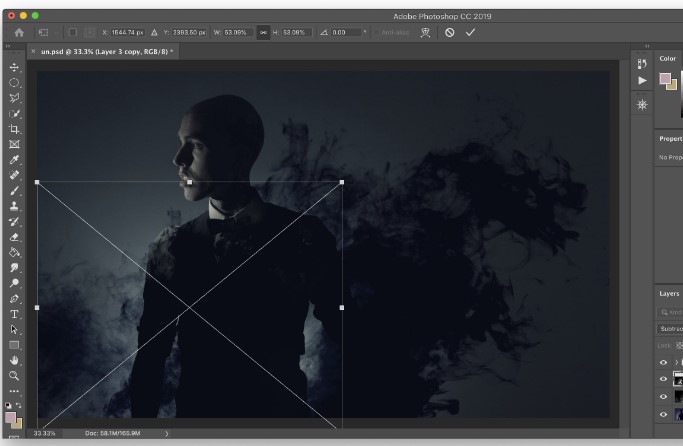Close the un.psd document tab

pyautogui.click(x=33, y=51)
